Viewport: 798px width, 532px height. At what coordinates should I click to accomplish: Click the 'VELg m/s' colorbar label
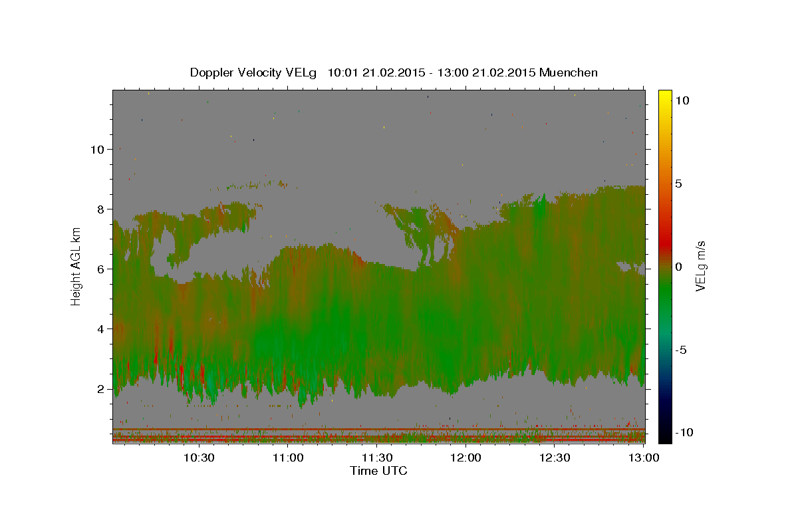(700, 267)
